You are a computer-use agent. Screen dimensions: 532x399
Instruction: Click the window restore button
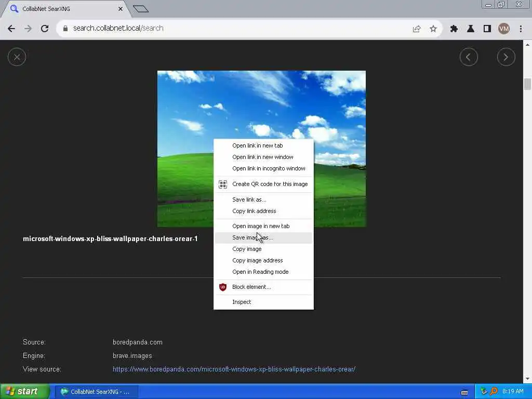(501, 4)
